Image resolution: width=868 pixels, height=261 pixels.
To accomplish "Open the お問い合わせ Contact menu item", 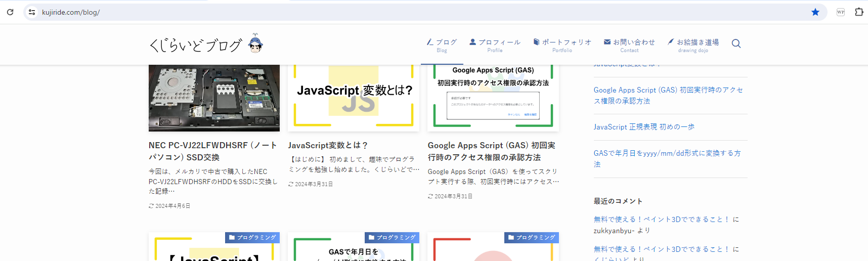I will [x=629, y=46].
